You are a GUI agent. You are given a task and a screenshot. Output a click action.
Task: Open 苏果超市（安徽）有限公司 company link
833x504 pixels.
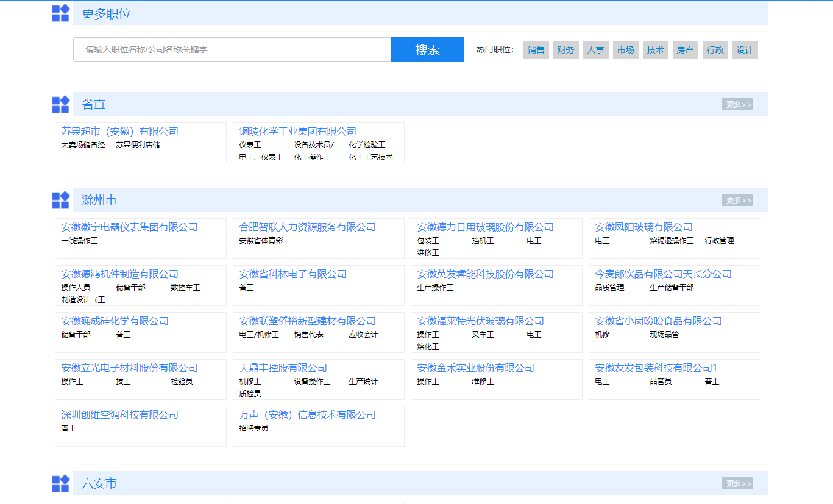tap(120, 131)
